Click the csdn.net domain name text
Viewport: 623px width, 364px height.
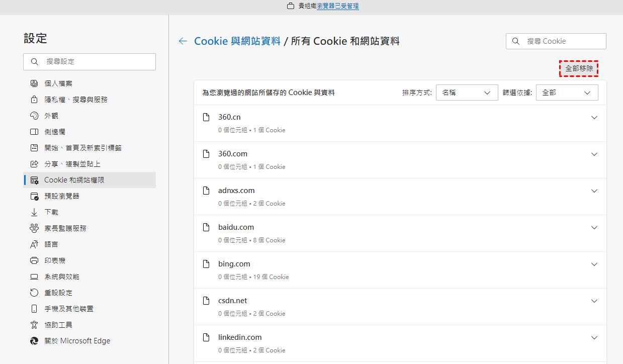tap(233, 301)
